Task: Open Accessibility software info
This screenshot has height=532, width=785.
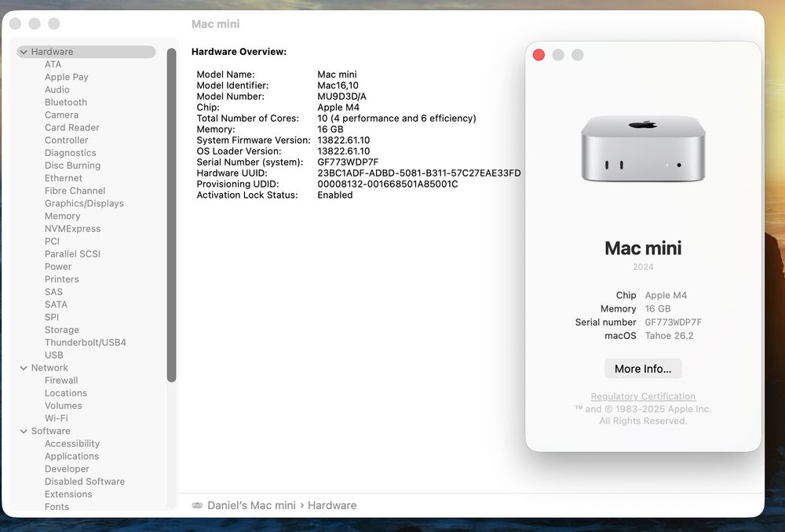Action: pyautogui.click(x=72, y=443)
